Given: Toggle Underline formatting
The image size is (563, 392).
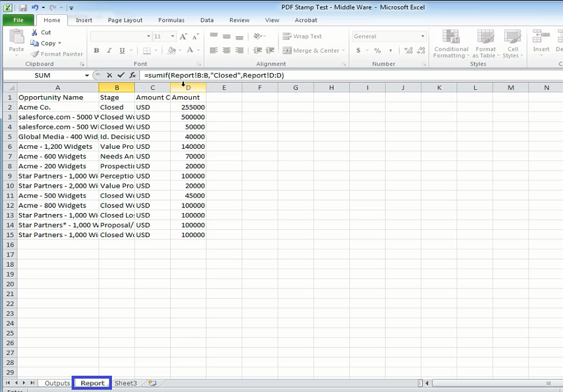Looking at the screenshot, I should pyautogui.click(x=122, y=51).
